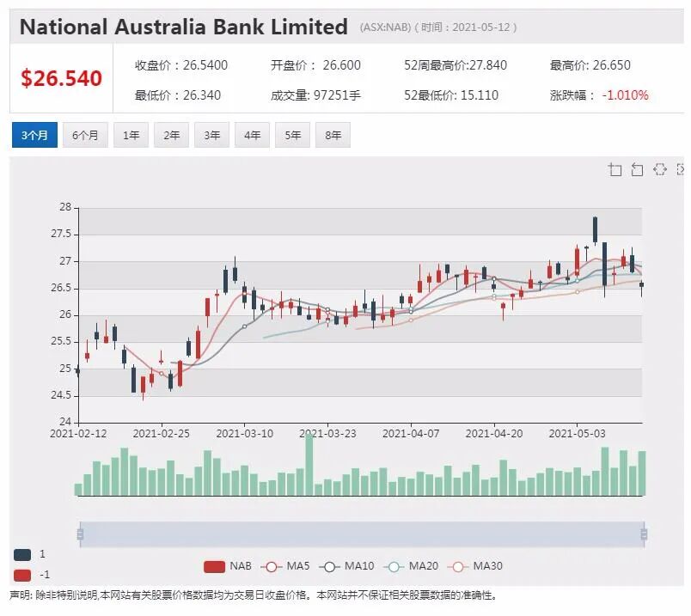Click the highest candlestick near 27.8
Screen dimensions: 691x616
[596, 230]
